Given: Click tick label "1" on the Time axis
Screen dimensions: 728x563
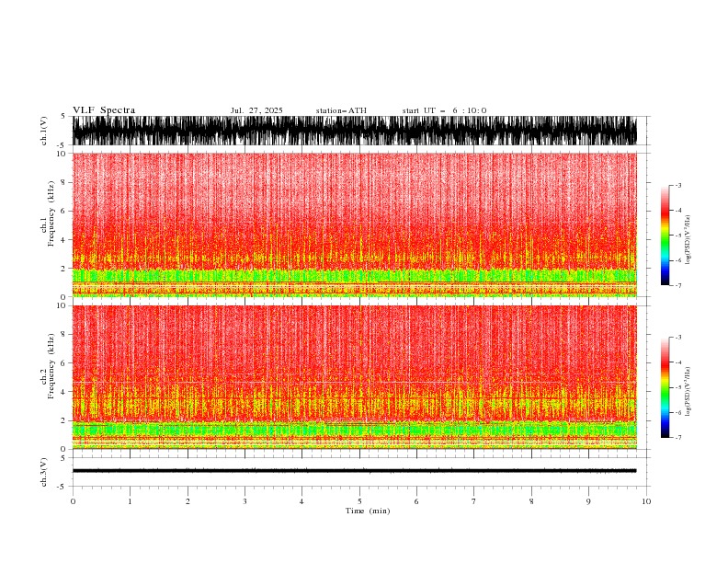Looking at the screenshot, I should (130, 501).
